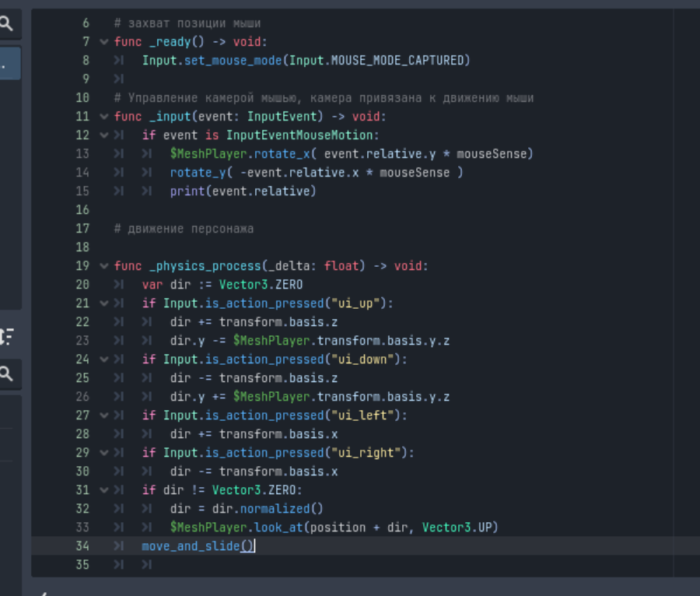This screenshot has height=596, width=700.
Task: Fold the InputEventMouseMotion if-block on line 12
Action: 104,135
